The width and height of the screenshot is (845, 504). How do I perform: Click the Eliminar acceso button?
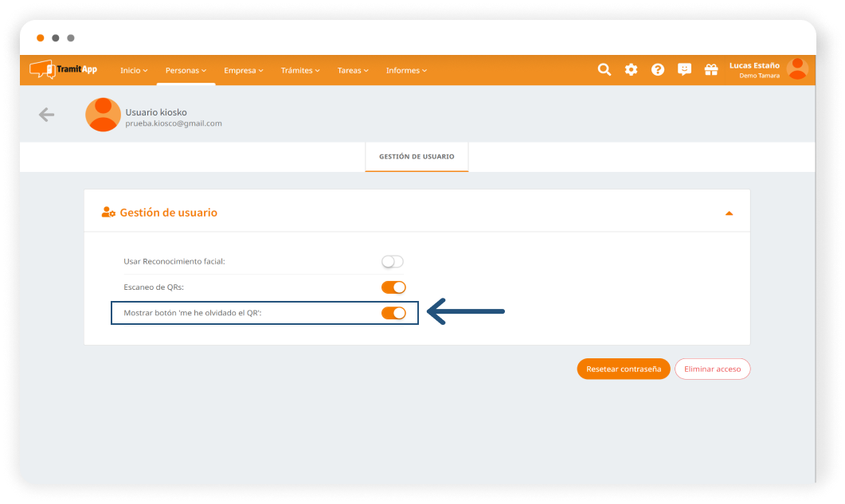(712, 369)
